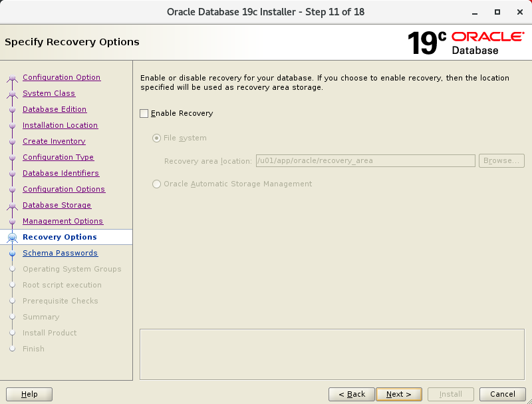Screen dimensions: 532x404
Task: Maximize the installer window
Action: pyautogui.click(x=497, y=12)
